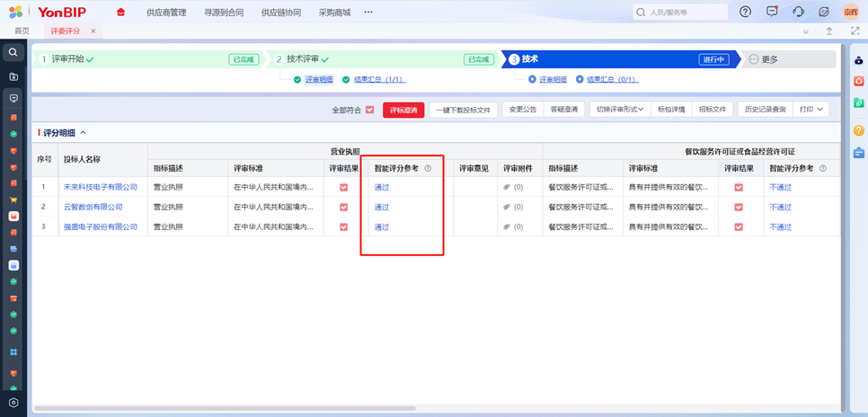
Task: Toggle the 全部符合 checkbox
Action: 370,110
